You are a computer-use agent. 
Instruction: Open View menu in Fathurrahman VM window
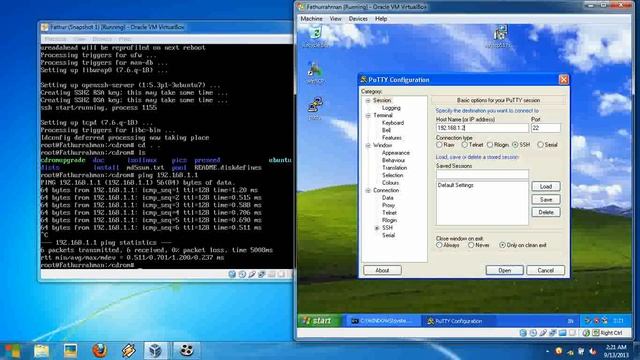pos(336,19)
